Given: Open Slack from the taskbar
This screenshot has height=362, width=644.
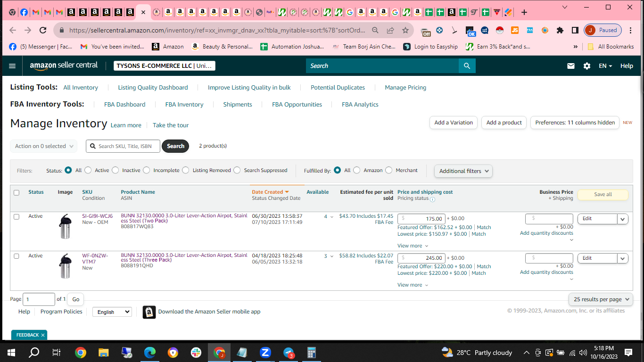Looking at the screenshot, I should click(196, 352).
